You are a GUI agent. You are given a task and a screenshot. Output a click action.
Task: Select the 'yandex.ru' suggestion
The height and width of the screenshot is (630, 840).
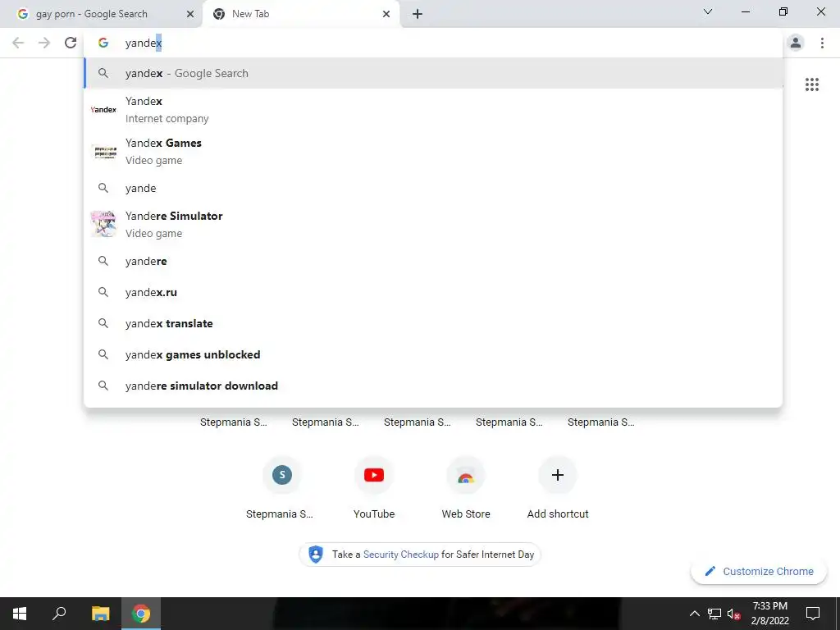(433, 292)
